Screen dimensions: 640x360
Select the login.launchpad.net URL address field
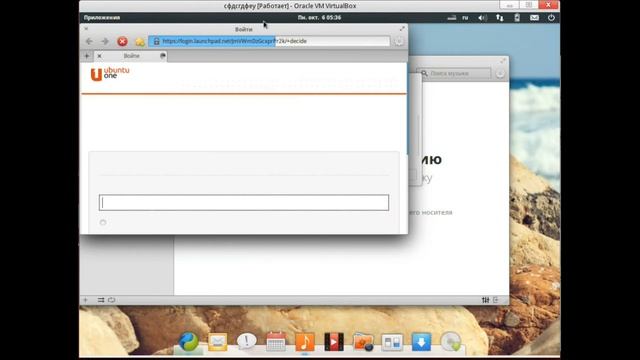[x=269, y=41]
